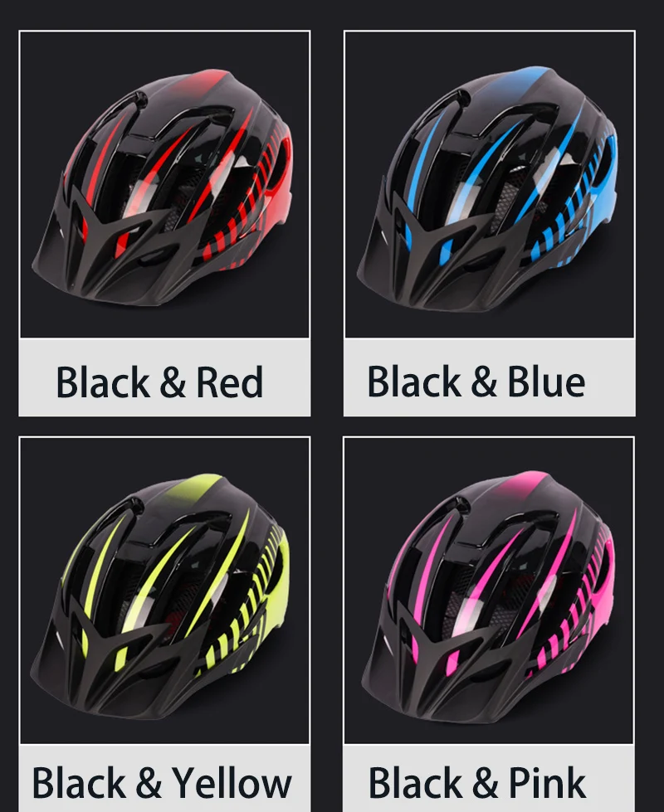Click the word "Pink" in the label
This screenshot has height=812, width=664.
[x=547, y=782]
